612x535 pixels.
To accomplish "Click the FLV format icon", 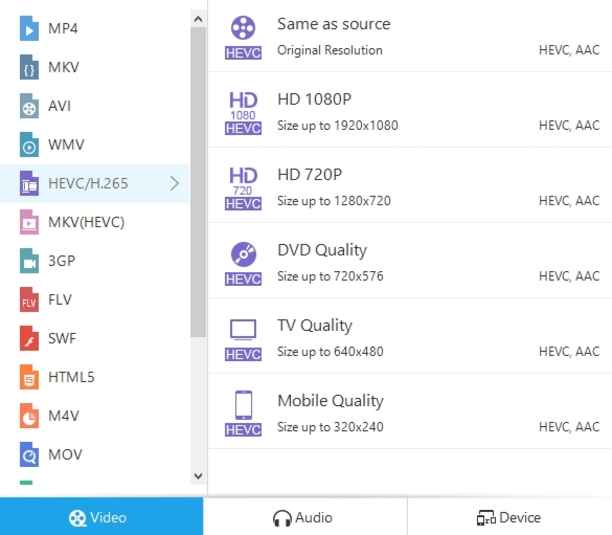I will [29, 300].
